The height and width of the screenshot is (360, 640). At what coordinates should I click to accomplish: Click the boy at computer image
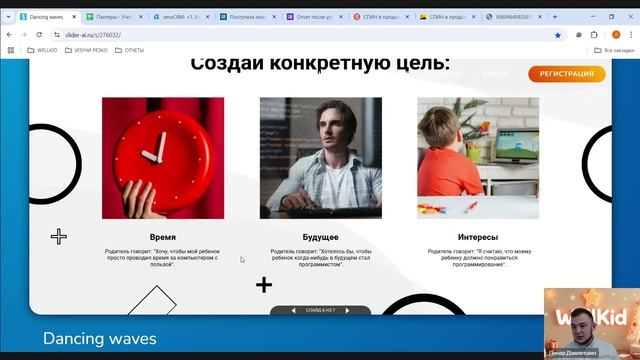click(478, 158)
